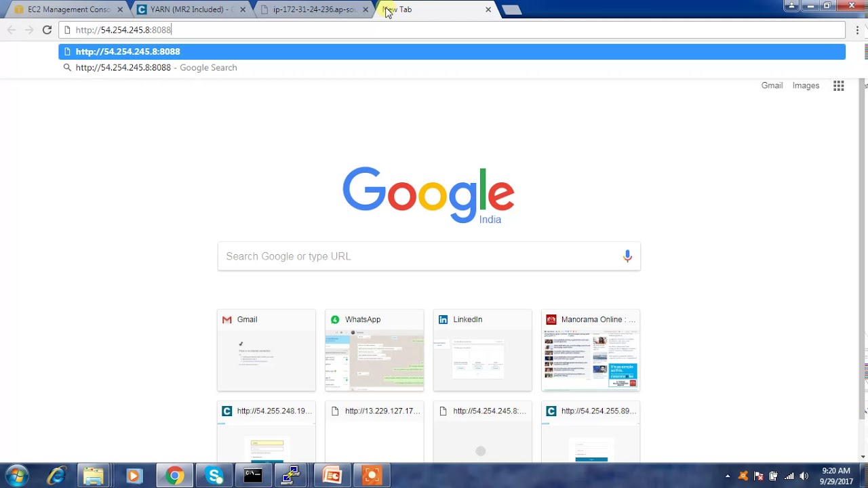The width and height of the screenshot is (868, 488).
Task: Open the WhatsApp most-visited tile
Action: 374,350
